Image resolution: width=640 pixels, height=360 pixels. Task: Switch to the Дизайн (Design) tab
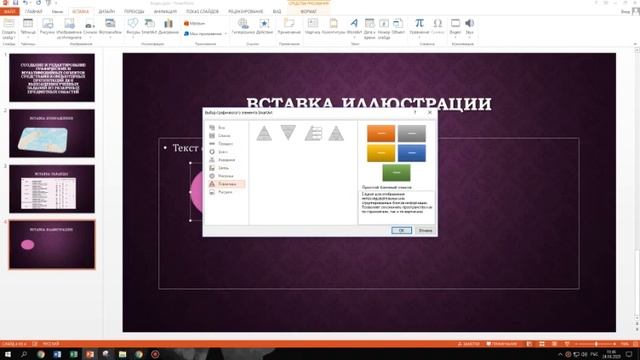click(x=107, y=11)
